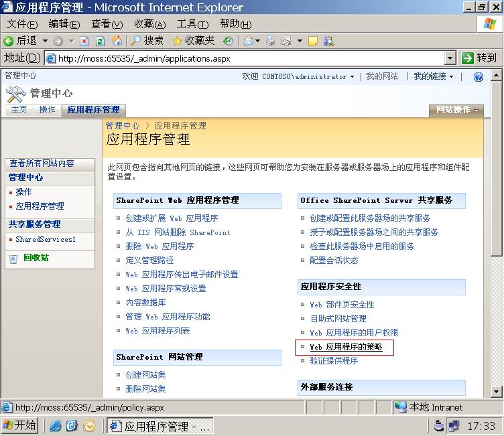Viewport: 504px width, 436px height.
Task: Open the 删除网站集 link
Action: (x=145, y=388)
